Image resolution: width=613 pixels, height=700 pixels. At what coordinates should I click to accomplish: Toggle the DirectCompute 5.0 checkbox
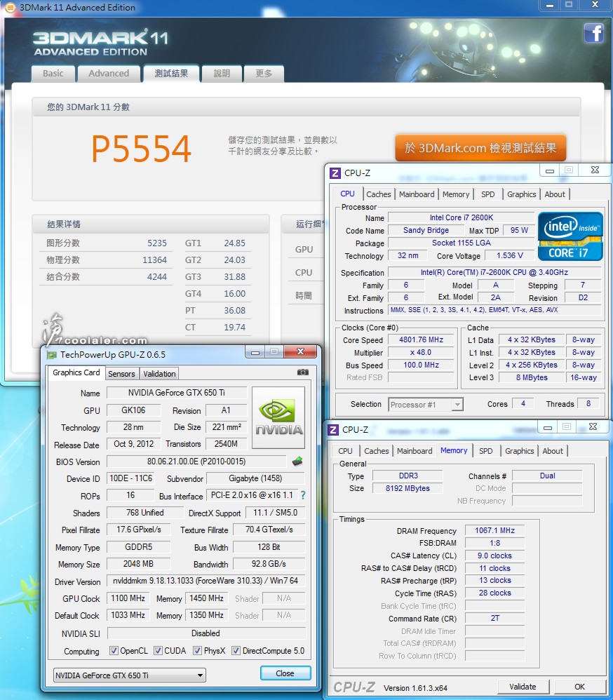tap(236, 650)
